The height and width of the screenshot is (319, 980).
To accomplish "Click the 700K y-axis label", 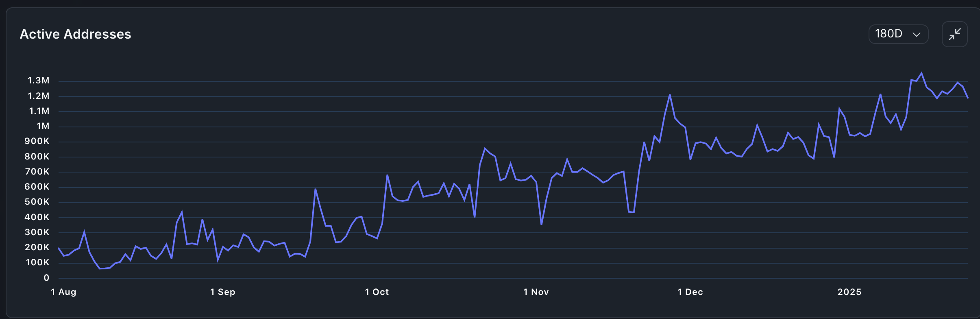I will pyautogui.click(x=37, y=172).
